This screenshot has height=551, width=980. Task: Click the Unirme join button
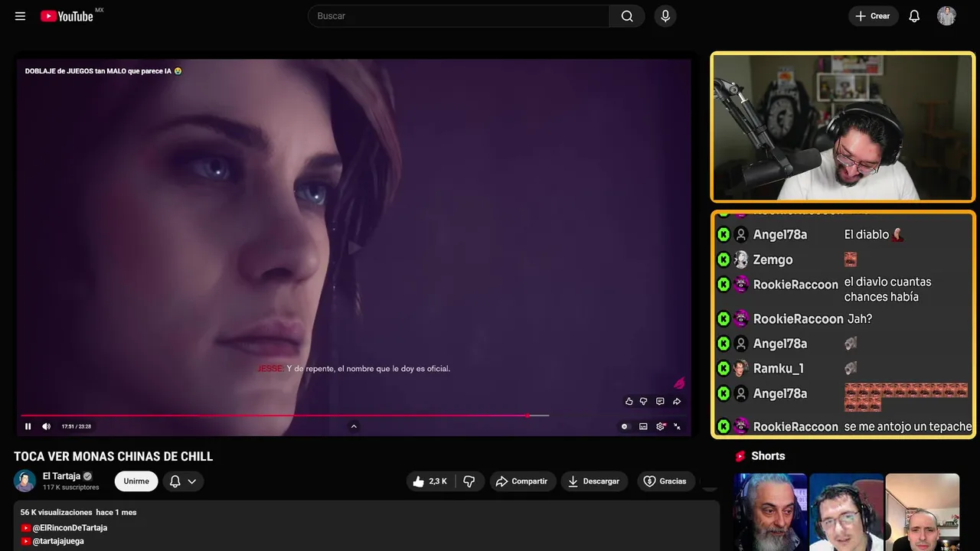tap(136, 481)
